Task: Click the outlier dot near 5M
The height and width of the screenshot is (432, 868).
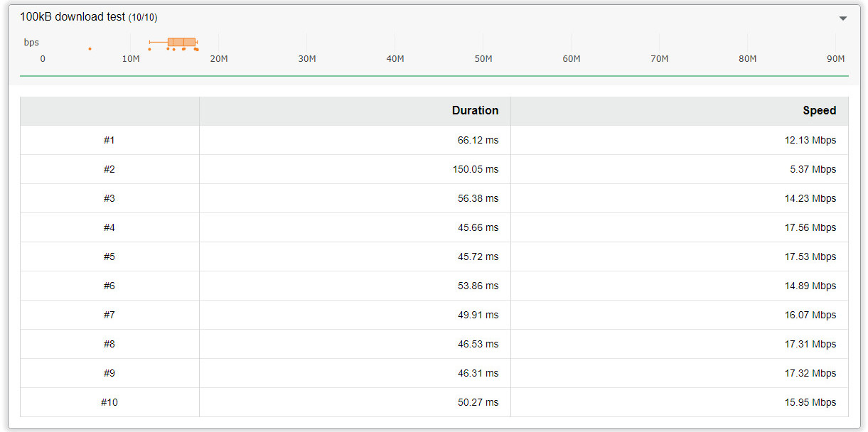Action: 90,48
